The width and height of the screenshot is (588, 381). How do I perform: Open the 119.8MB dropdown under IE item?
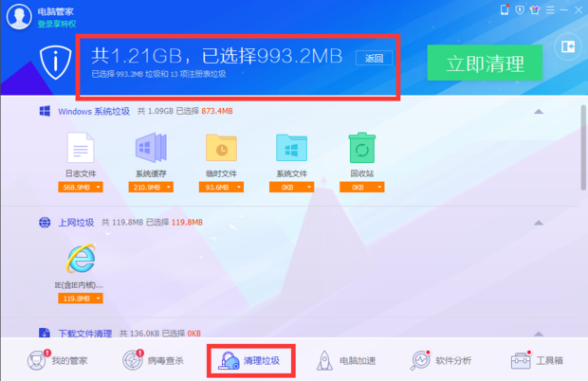81,299
